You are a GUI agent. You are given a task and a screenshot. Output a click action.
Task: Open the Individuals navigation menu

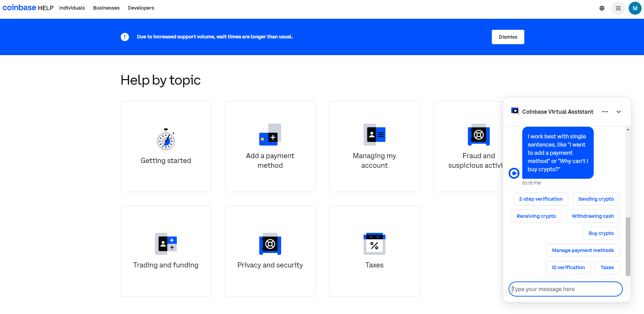[72, 8]
